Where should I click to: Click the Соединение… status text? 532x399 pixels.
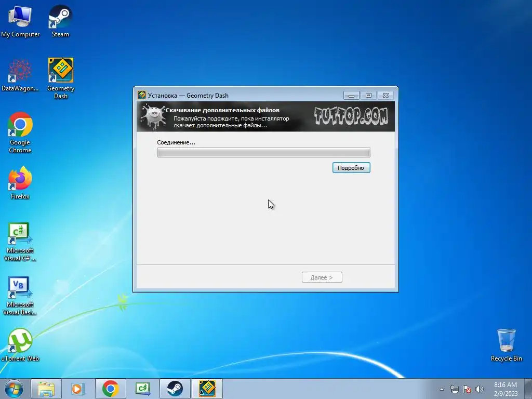pyautogui.click(x=176, y=142)
